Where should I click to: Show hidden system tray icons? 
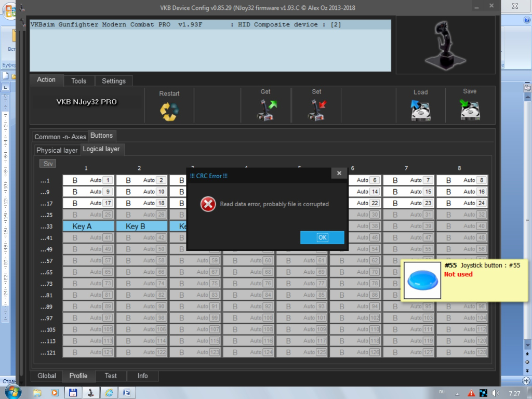pos(458,393)
